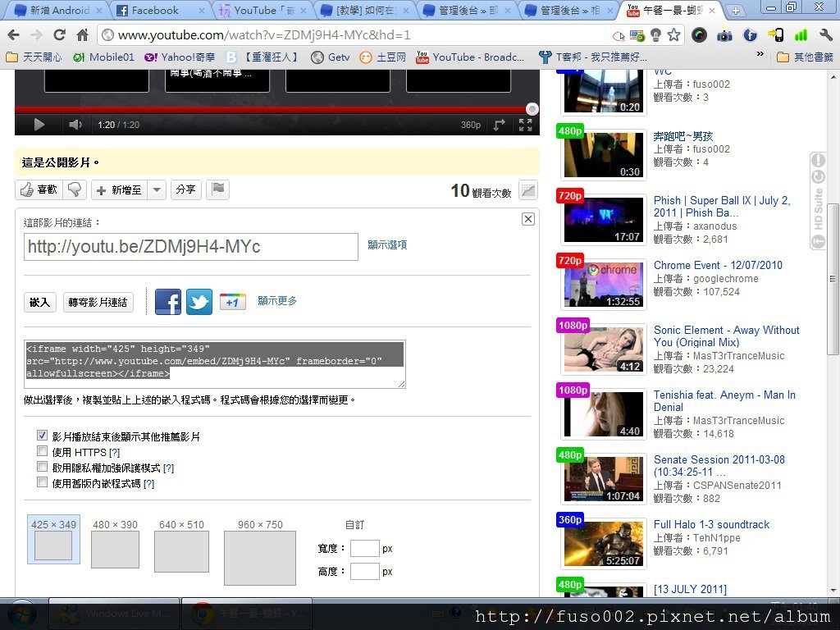Select the 425 × 349 embed size
Screen dimensions: 840x630
pos(53,540)
